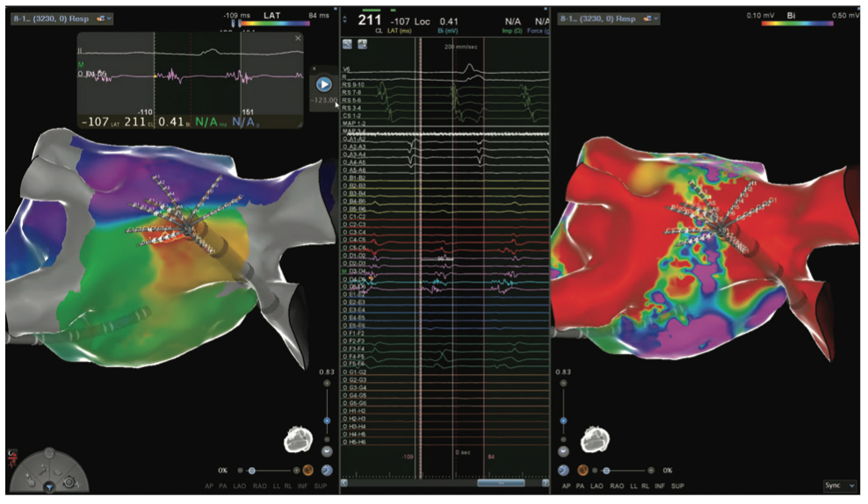Select the RS 9-10 channel label
The height and width of the screenshot is (504, 868).
point(353,84)
